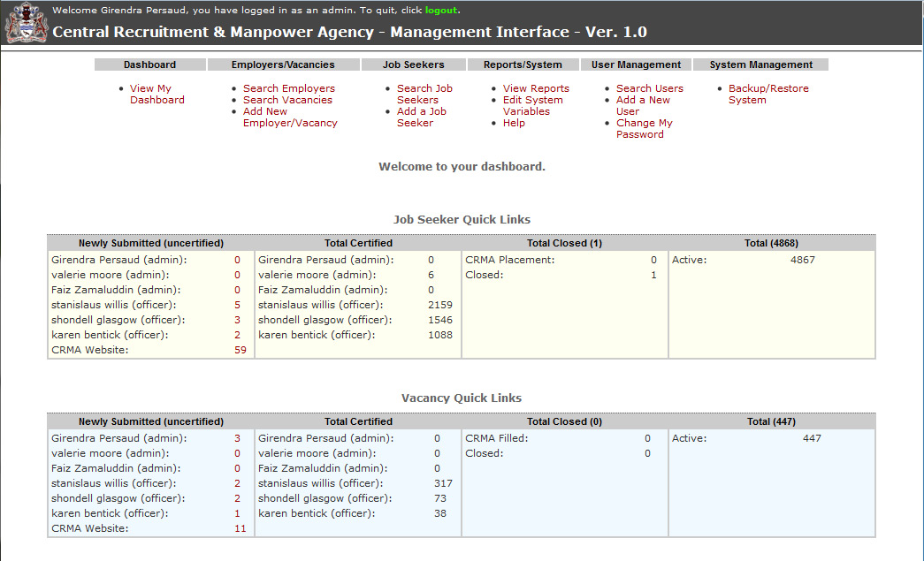
Task: Choose Add a Job Seeker
Action: point(422,118)
